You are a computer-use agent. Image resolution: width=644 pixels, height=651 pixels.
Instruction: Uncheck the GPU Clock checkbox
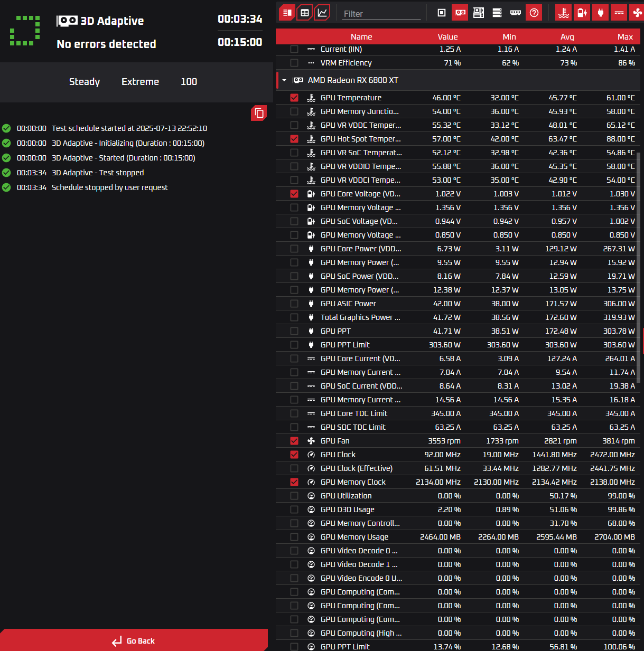point(294,455)
